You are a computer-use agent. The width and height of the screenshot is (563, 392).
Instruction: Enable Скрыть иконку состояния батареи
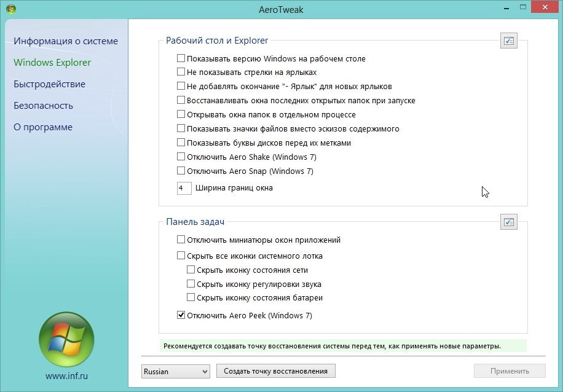click(191, 297)
